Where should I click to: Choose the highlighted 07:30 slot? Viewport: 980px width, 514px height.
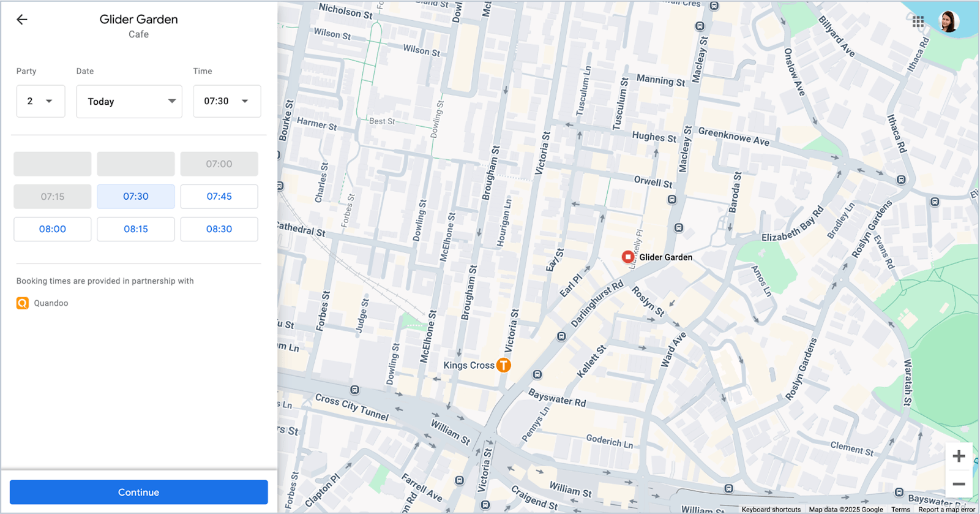(x=136, y=197)
